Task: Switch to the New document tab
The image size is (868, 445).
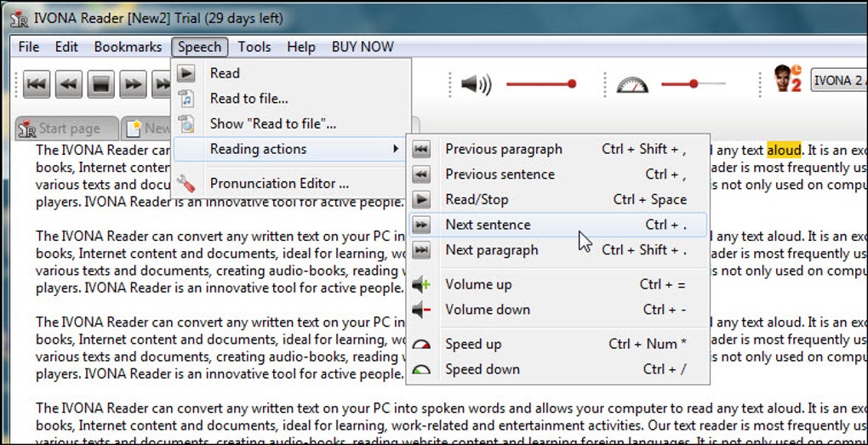Action: 146,128
